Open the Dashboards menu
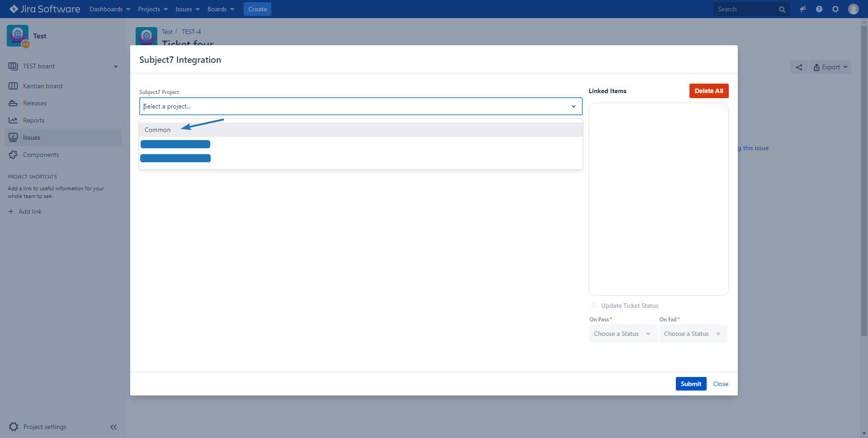 [x=109, y=9]
